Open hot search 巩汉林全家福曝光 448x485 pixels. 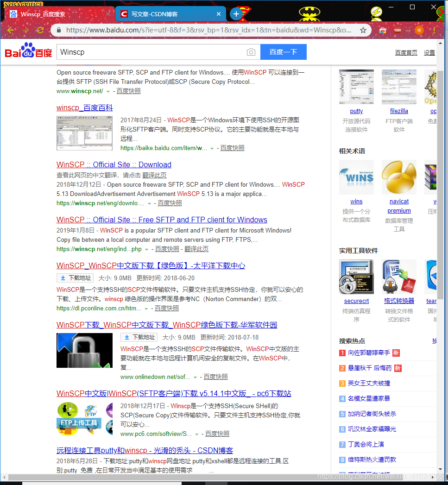tap(372, 429)
